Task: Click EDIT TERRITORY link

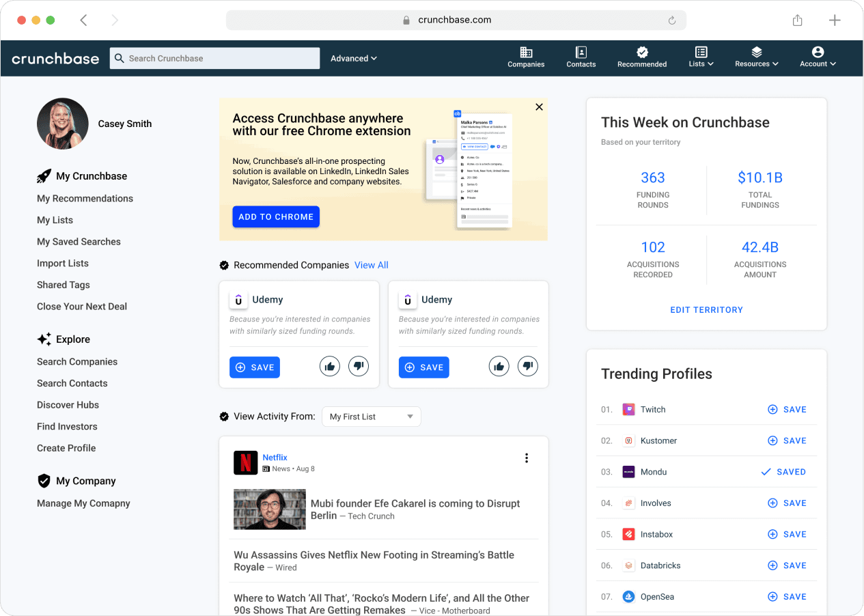Action: [706, 310]
